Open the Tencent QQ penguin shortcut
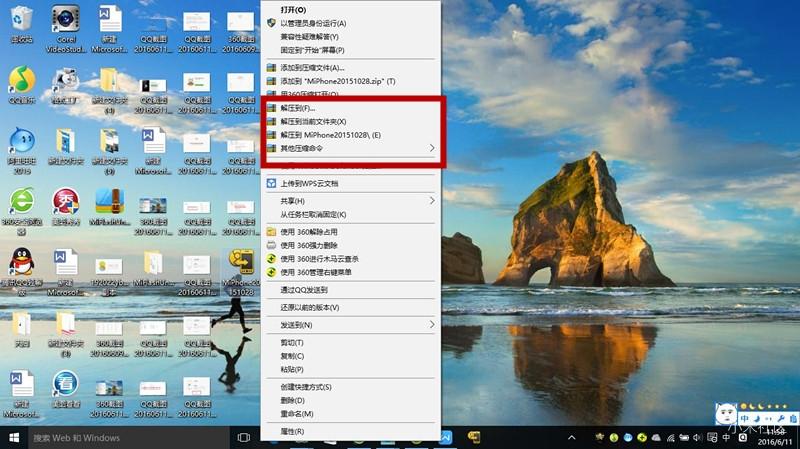Screen dimensions: 800x449 tap(21, 272)
